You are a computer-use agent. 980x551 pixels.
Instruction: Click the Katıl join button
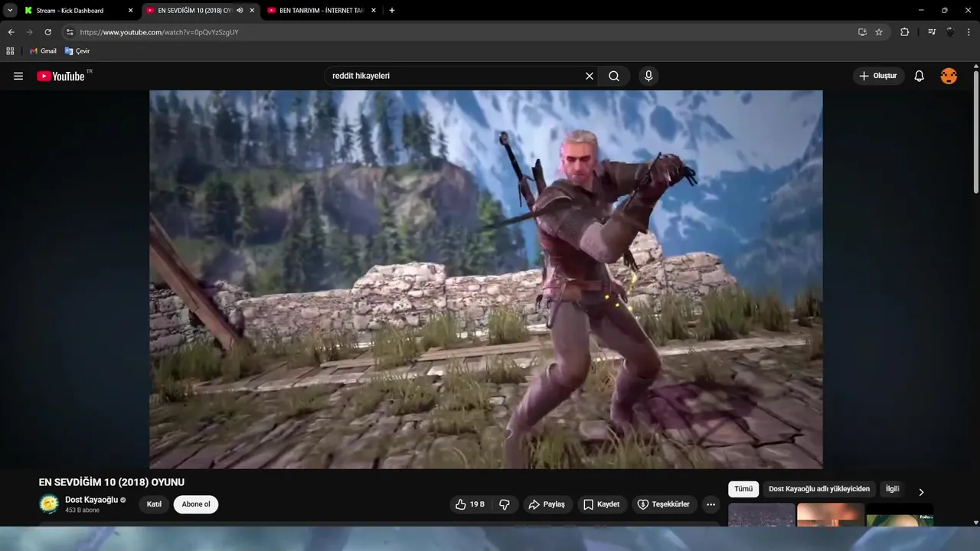[x=154, y=504]
